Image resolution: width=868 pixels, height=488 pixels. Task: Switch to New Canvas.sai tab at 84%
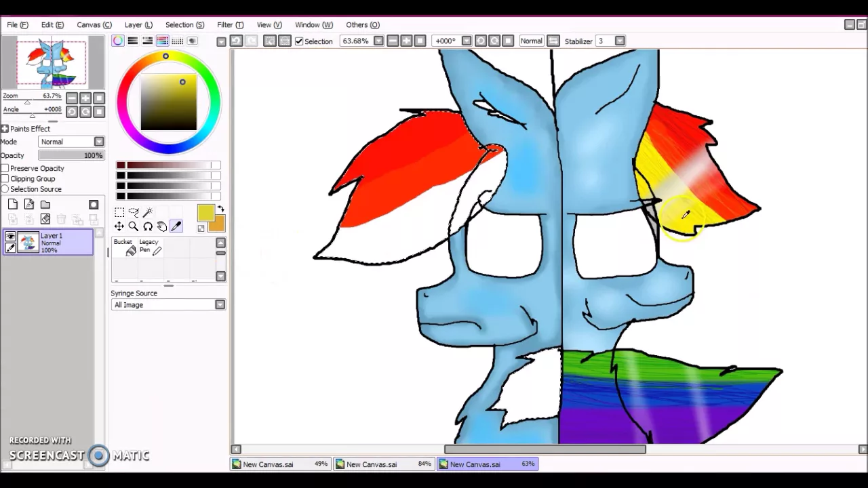pos(384,464)
